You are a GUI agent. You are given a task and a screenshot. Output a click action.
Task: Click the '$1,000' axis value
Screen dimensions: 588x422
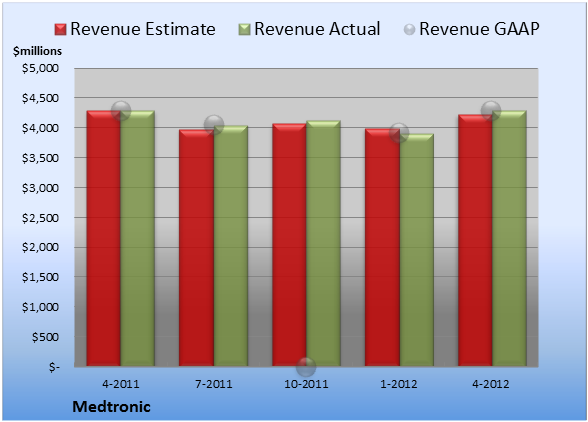(x=40, y=307)
